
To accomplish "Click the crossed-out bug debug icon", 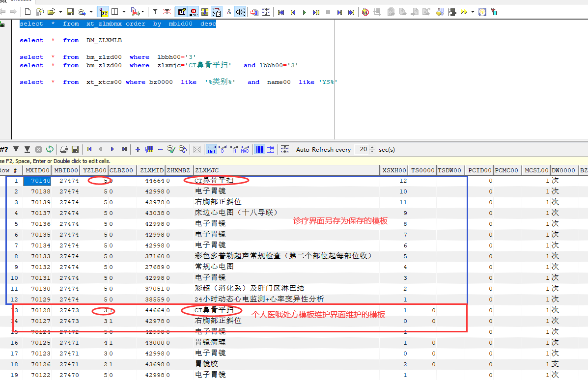I will [x=365, y=12].
